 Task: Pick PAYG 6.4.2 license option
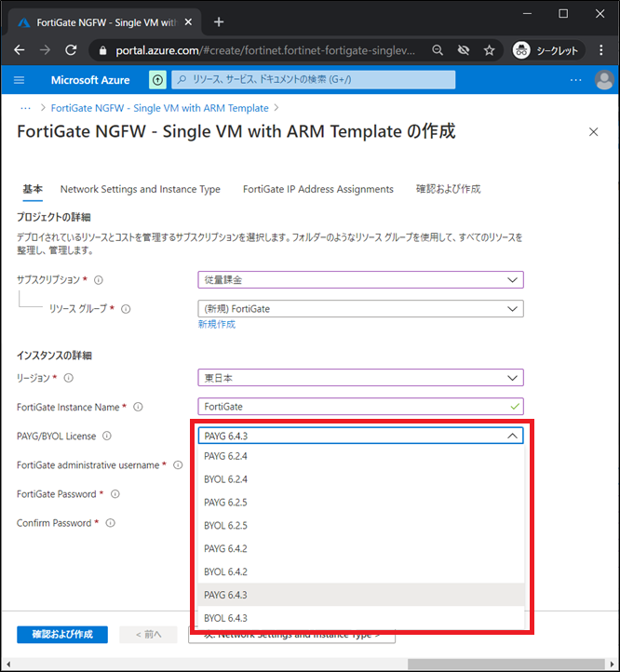360,548
